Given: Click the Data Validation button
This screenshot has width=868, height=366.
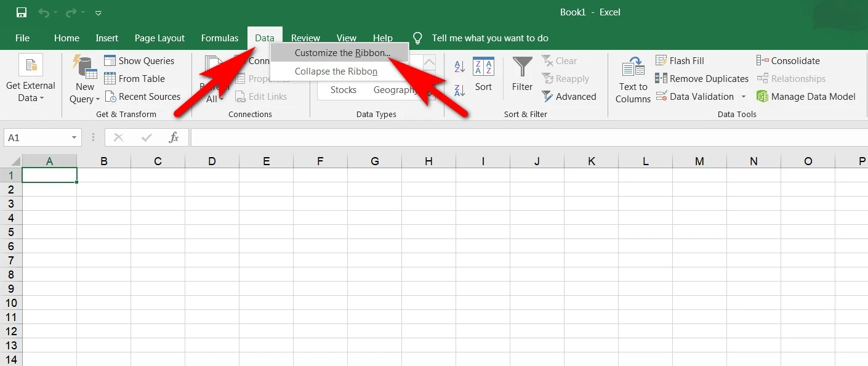Looking at the screenshot, I should pyautogui.click(x=695, y=97).
